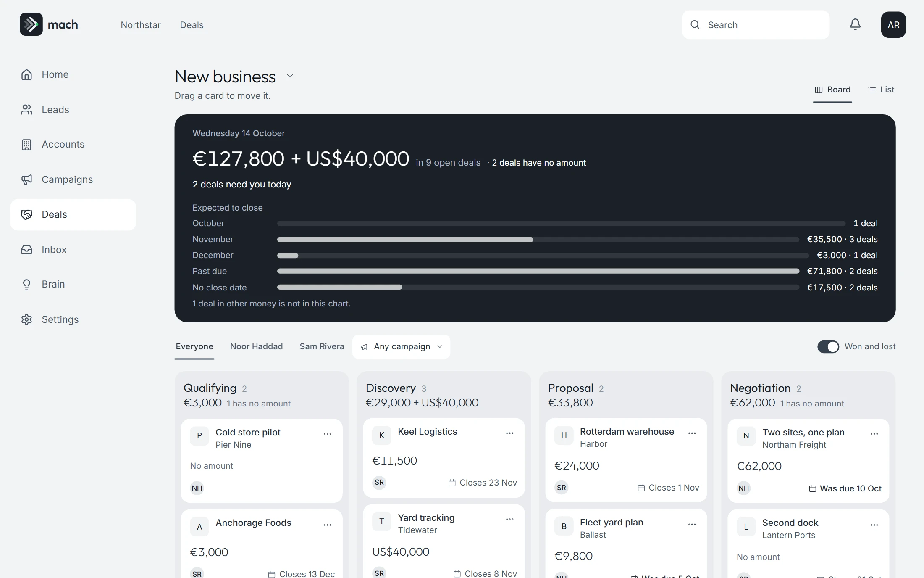Go to Campaigns megaphone item
This screenshot has height=578, width=924.
coord(73,179)
